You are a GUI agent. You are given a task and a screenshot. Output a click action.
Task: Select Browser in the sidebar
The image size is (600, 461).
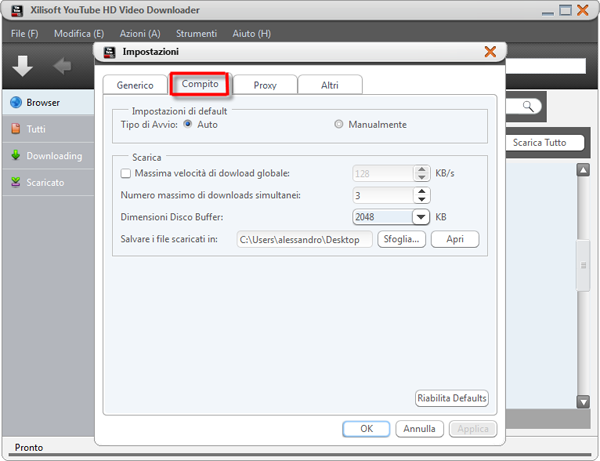pos(48,103)
